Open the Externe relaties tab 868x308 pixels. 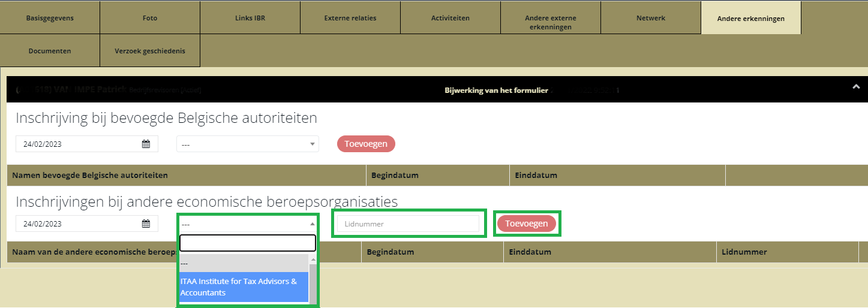(x=350, y=18)
